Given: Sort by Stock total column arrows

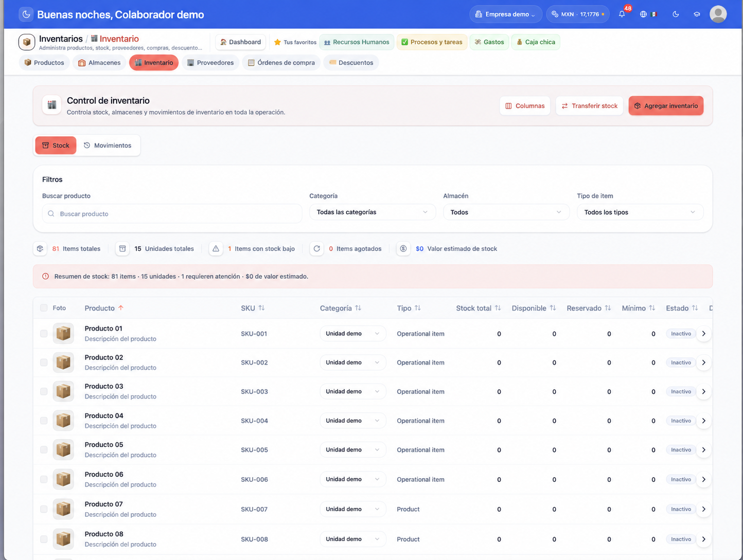Looking at the screenshot, I should coord(498,308).
